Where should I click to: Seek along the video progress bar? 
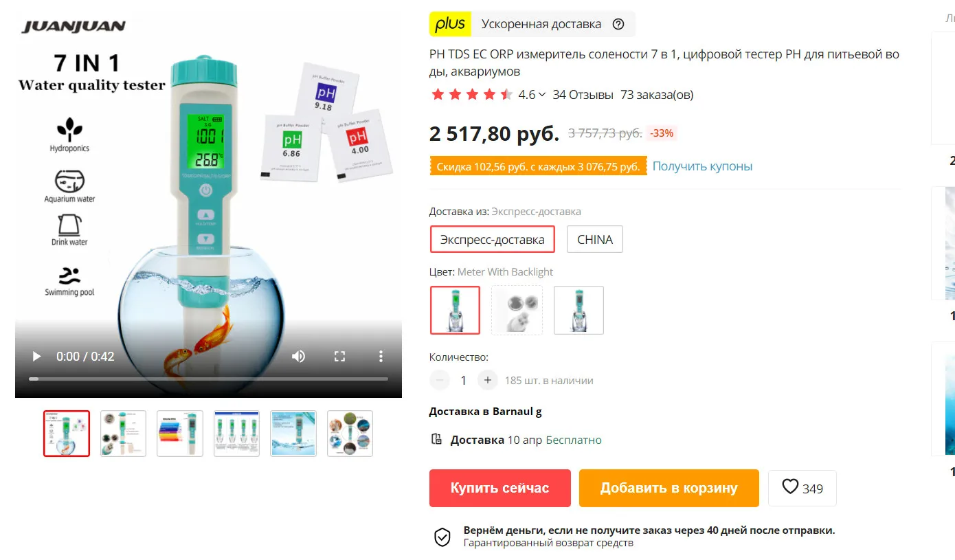click(208, 379)
